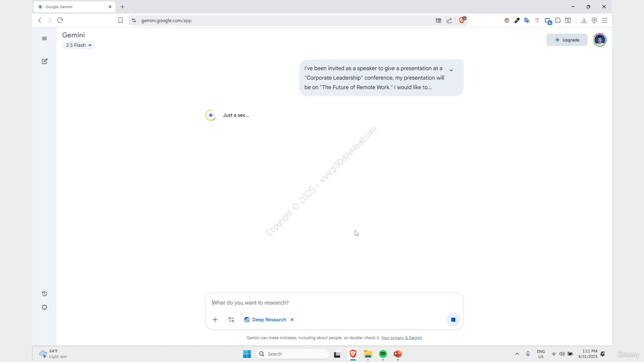This screenshot has height=362, width=644.
Task: Start a new chat with pencil icon
Action: (44, 61)
